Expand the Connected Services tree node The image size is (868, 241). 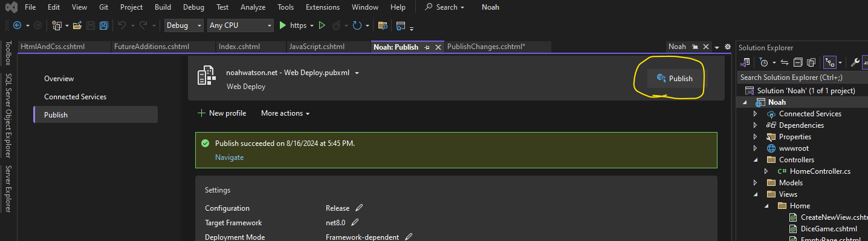pos(755,114)
